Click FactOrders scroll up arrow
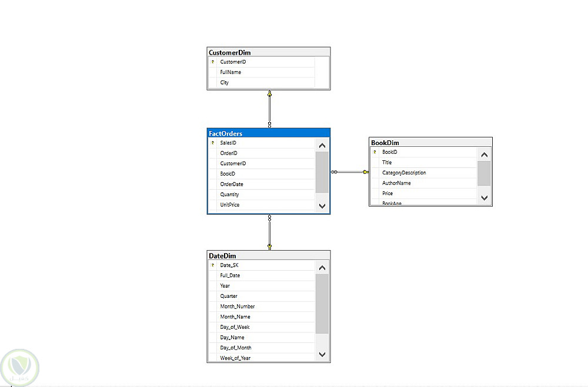Image resolution: width=588 pixels, height=387 pixels. coord(322,146)
